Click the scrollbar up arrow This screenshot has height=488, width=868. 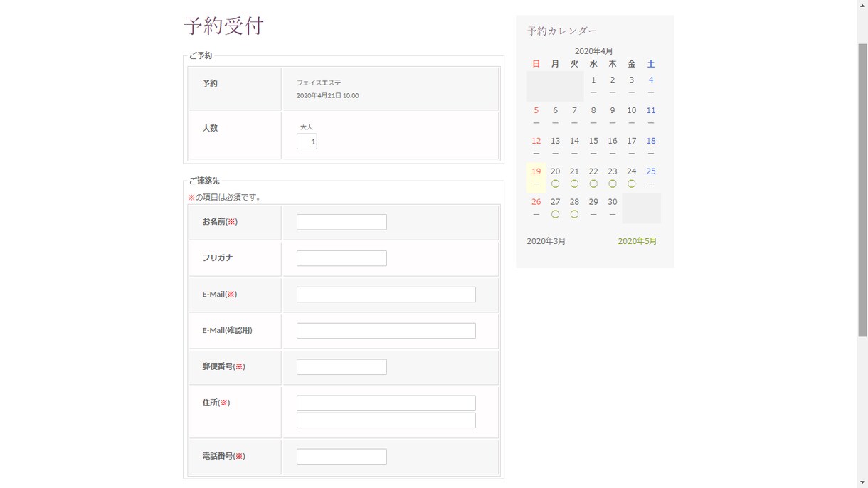(x=862, y=5)
